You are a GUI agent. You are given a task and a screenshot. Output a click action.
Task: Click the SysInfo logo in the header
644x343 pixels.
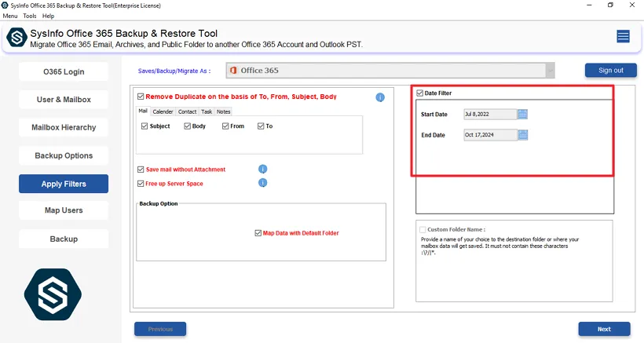pyautogui.click(x=15, y=38)
